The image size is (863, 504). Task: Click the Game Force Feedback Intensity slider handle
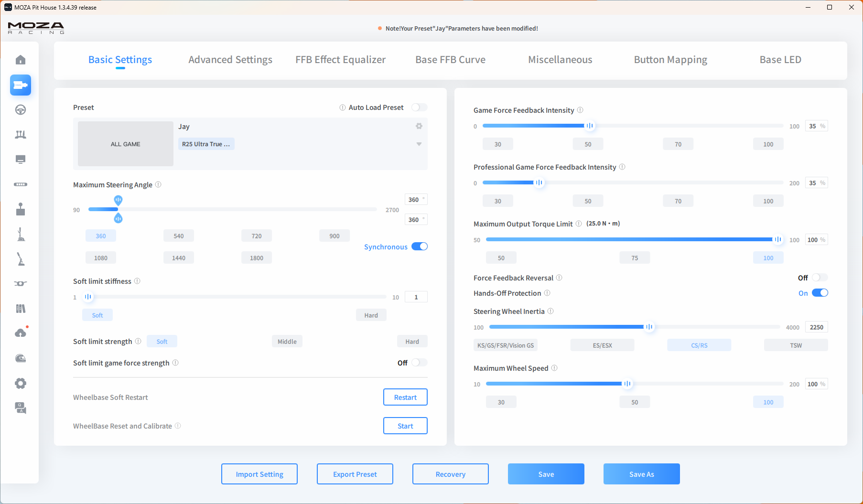590,126
